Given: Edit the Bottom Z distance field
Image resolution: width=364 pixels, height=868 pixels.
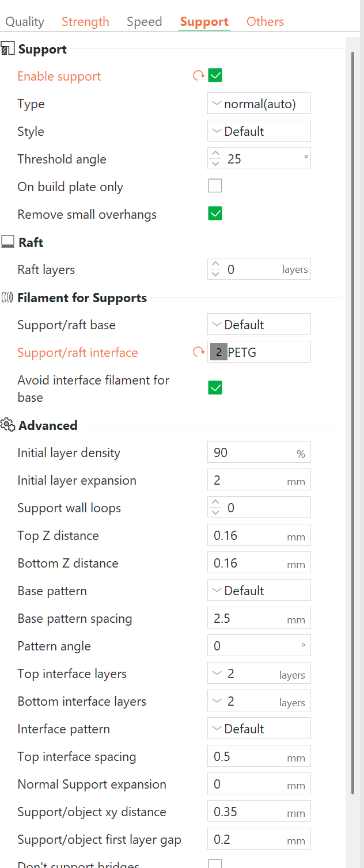Looking at the screenshot, I should click(x=259, y=563).
